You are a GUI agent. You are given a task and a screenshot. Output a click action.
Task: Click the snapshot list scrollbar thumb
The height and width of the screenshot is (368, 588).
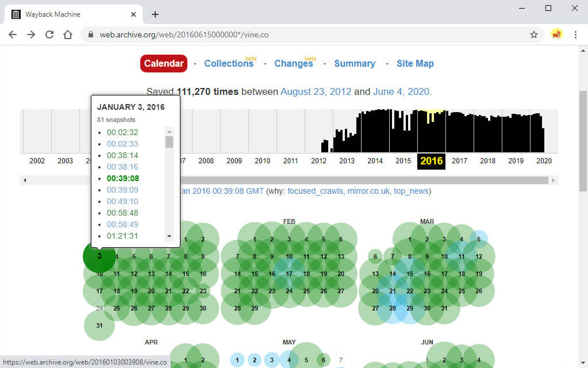[x=169, y=142]
